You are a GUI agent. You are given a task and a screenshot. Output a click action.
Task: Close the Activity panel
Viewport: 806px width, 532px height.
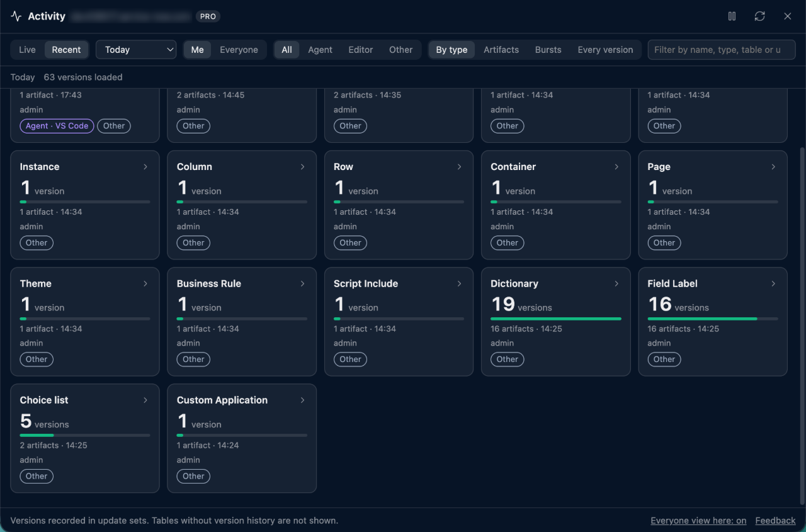point(787,16)
